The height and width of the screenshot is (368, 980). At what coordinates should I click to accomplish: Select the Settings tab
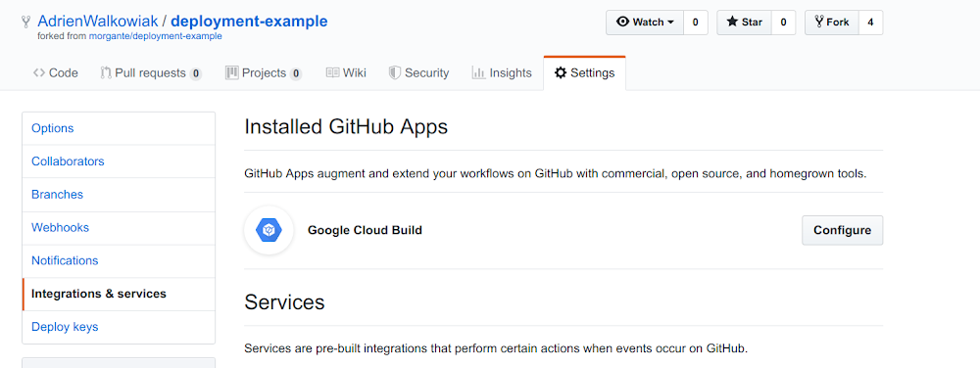coord(584,73)
